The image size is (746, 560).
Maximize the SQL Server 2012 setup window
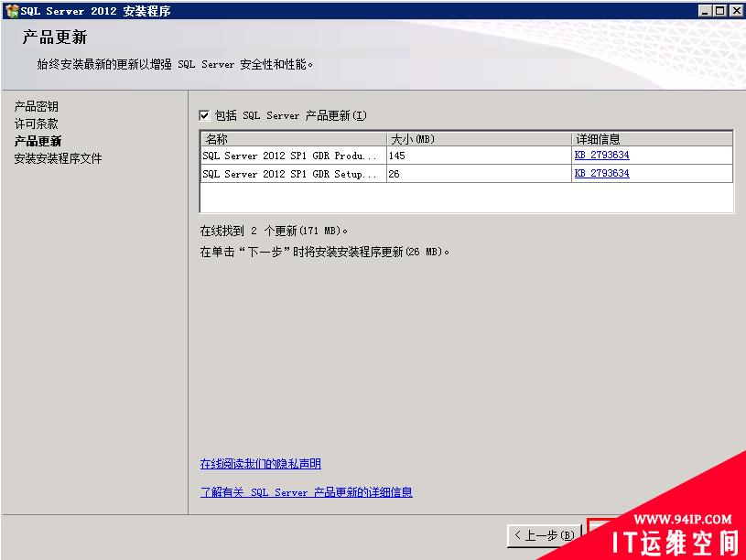click(720, 10)
